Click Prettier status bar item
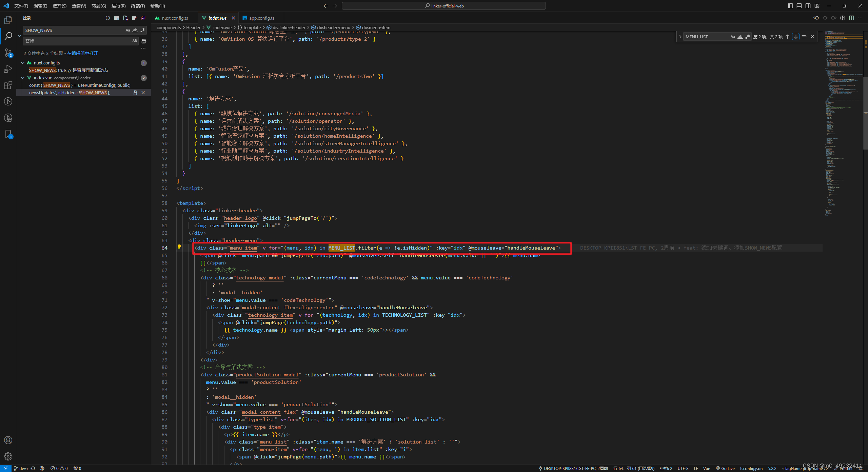868x472 pixels. click(x=843, y=468)
